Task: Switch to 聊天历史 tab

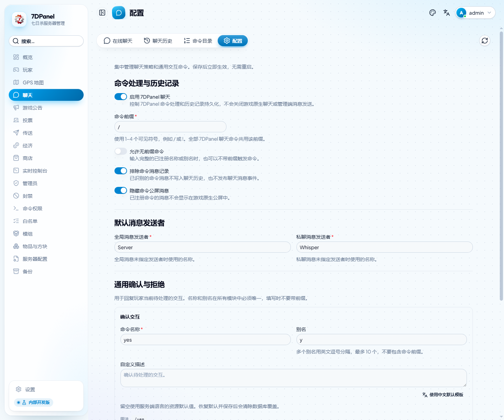Action: tap(158, 41)
